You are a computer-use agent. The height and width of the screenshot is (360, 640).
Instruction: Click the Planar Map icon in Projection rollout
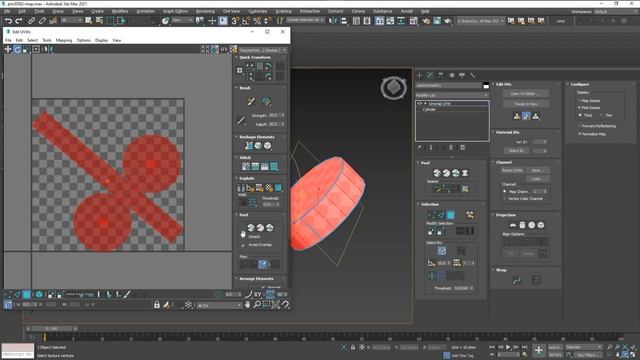point(513,225)
